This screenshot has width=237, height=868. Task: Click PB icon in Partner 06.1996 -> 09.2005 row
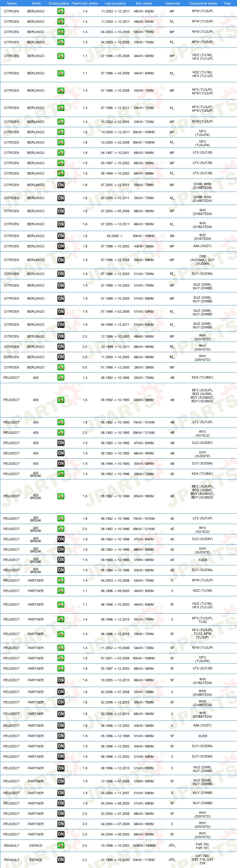pyautogui.click(x=61, y=591)
